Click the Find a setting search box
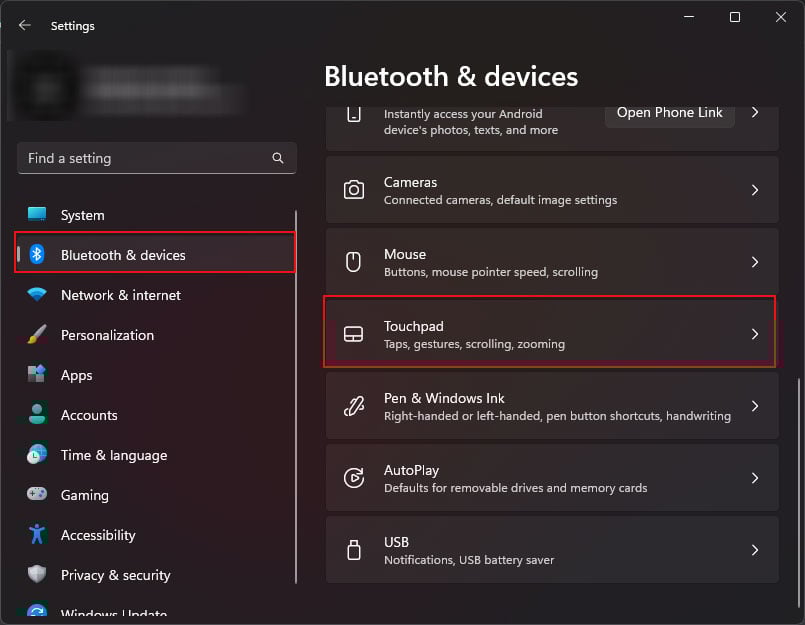 145,158
